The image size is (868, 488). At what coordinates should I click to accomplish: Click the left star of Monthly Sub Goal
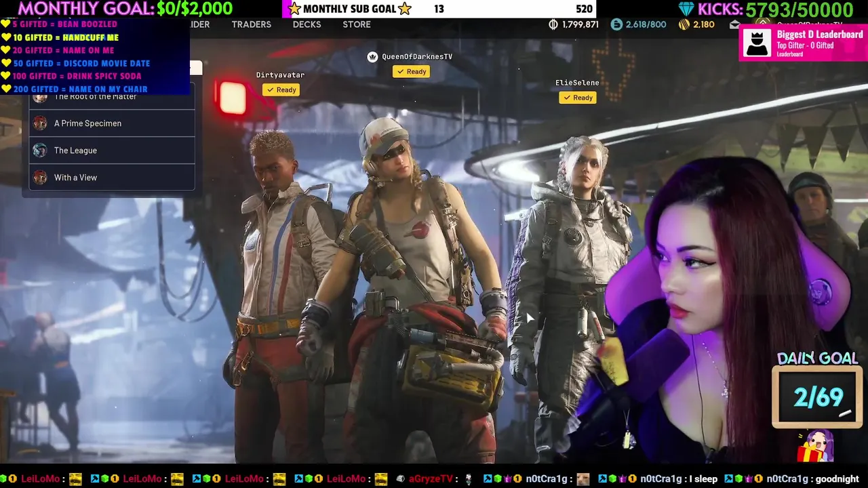tap(294, 9)
